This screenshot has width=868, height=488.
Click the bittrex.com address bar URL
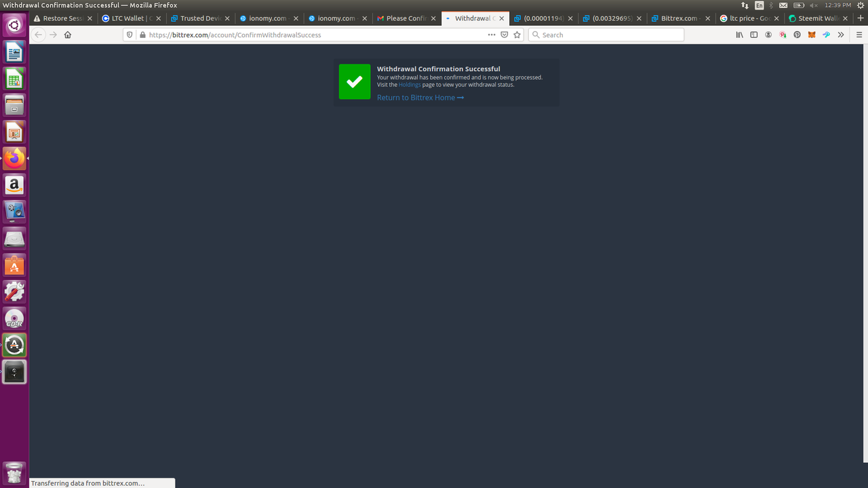click(x=235, y=35)
